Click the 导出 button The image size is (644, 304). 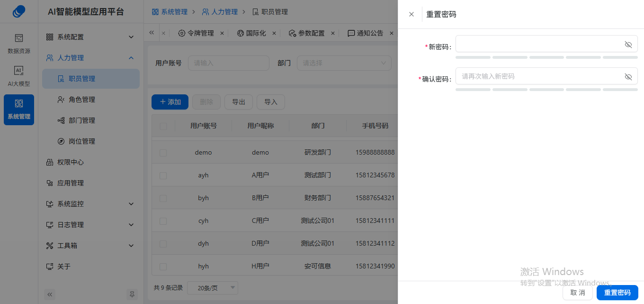(x=239, y=102)
